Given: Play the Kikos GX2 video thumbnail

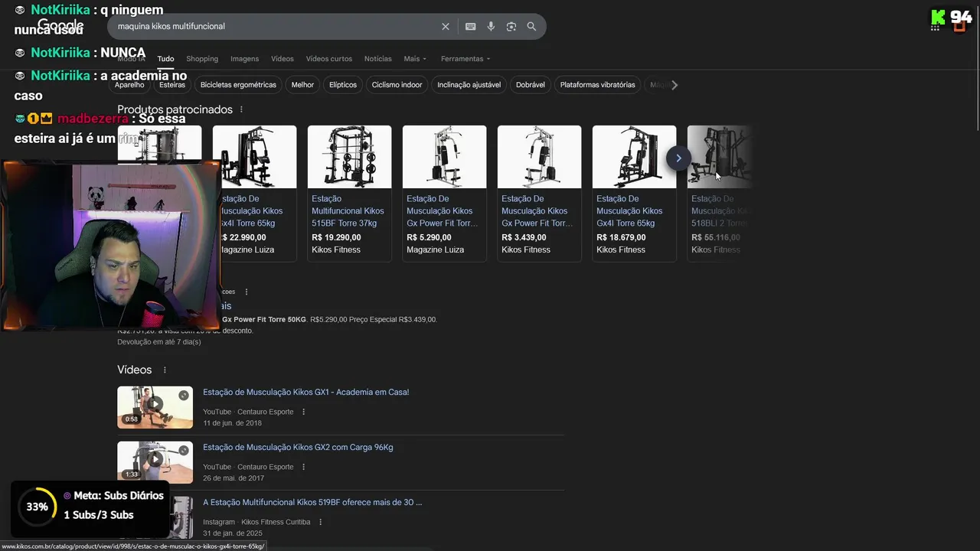Looking at the screenshot, I should (x=155, y=461).
